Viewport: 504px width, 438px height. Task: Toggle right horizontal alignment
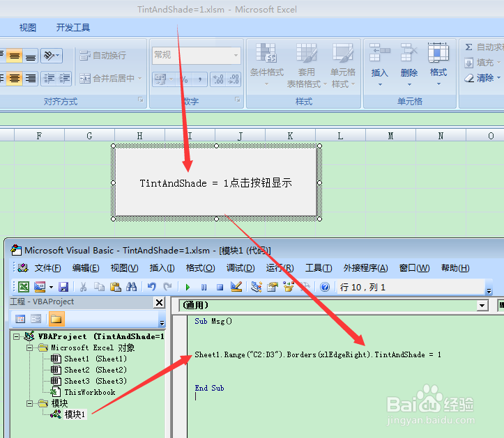31,79
